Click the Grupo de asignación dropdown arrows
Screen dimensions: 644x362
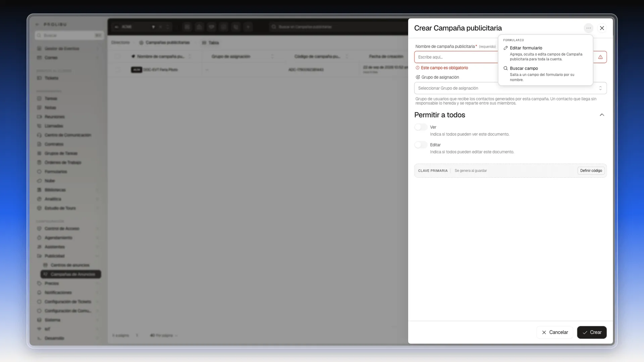(x=600, y=88)
